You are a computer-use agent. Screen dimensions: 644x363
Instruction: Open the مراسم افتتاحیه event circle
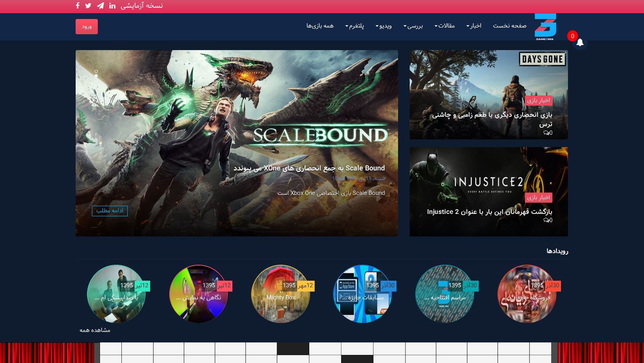tap(445, 294)
